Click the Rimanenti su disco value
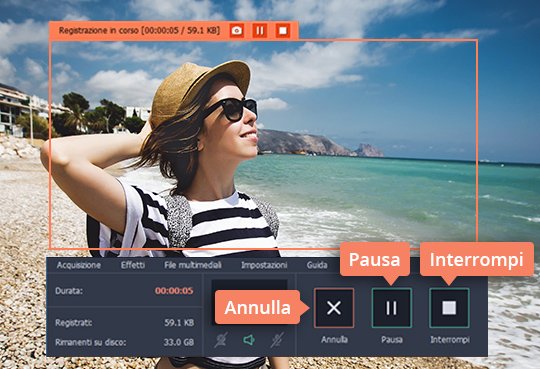Viewport: 540px width, 369px height. point(179,342)
